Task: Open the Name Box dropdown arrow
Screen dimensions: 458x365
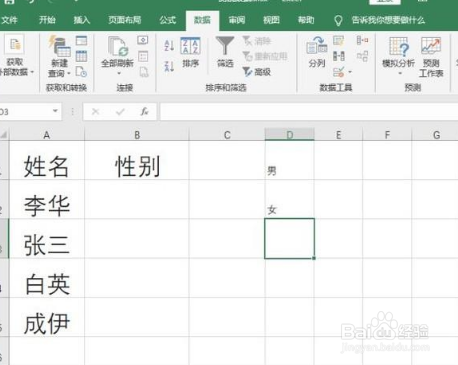Action: tap(55, 111)
